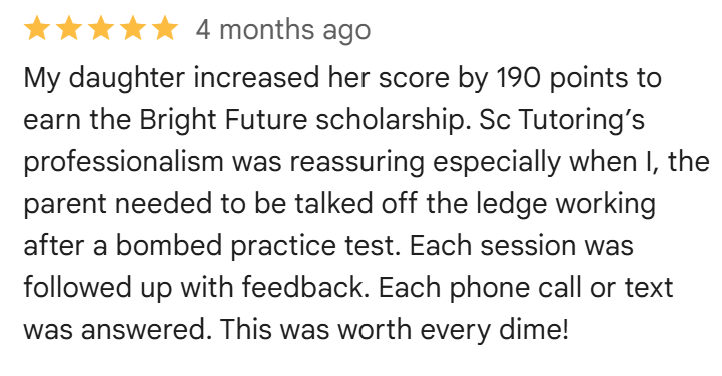Click the word "feedback" in the review
Viewport: 722px width, 376px height.
pyautogui.click(x=303, y=288)
